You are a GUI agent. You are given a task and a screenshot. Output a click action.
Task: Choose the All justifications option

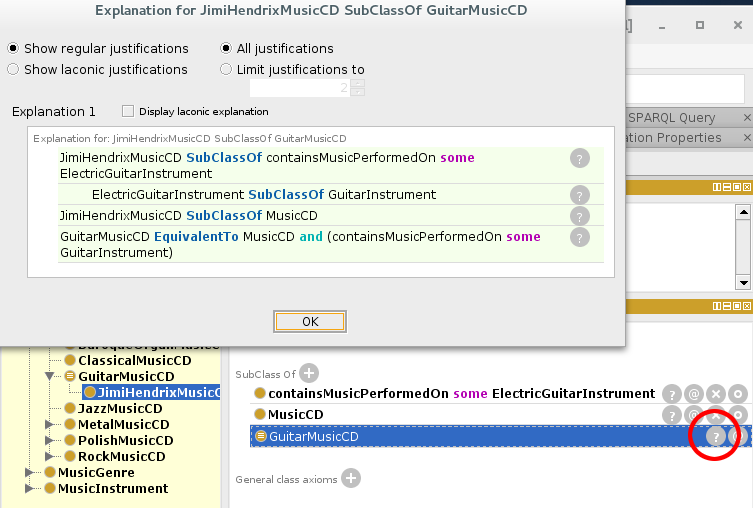pyautogui.click(x=226, y=48)
